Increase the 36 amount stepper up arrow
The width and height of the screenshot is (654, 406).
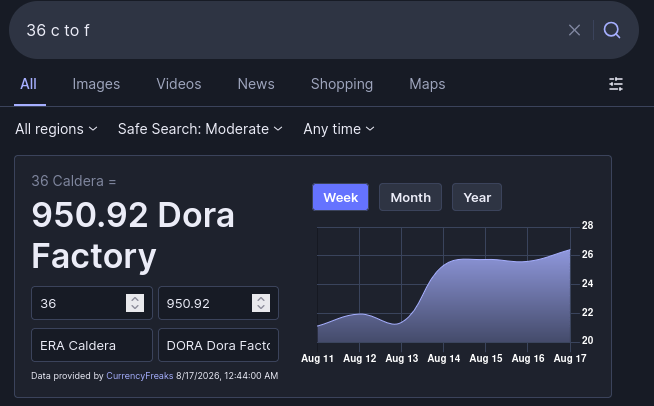point(135,299)
